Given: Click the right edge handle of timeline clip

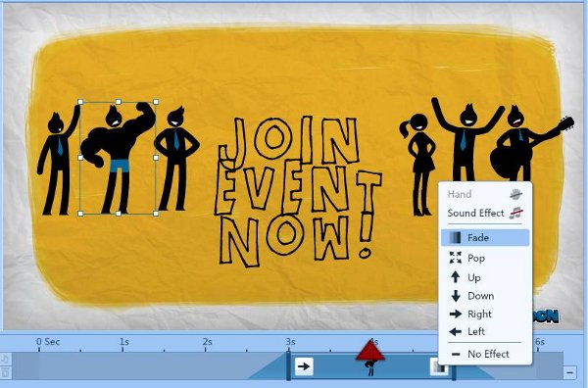Looking at the screenshot, I should pyautogui.click(x=454, y=371).
